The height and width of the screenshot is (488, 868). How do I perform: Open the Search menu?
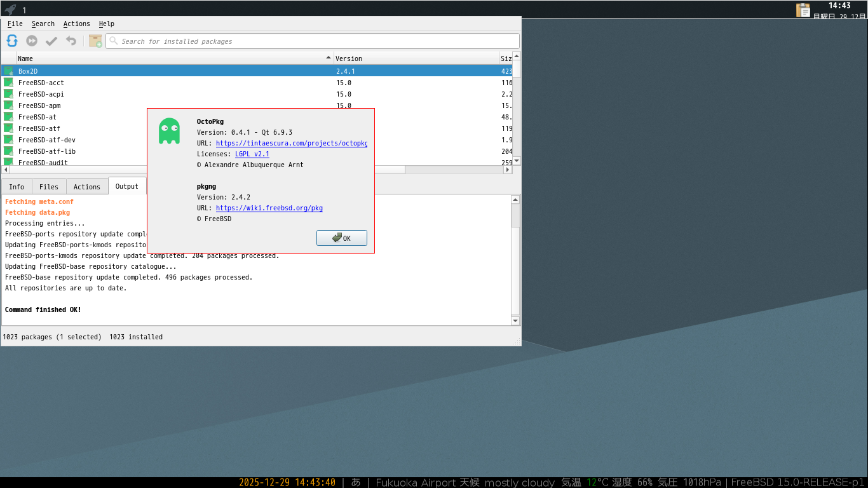(43, 24)
